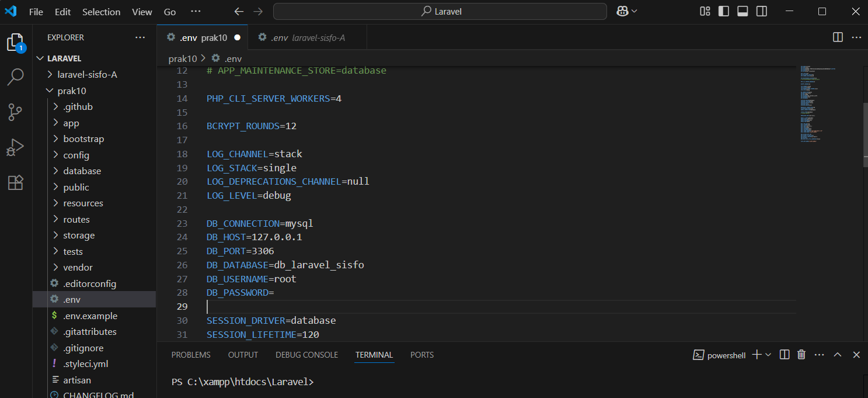The width and height of the screenshot is (868, 398).
Task: Open the Copilot chat icon
Action: (x=622, y=12)
